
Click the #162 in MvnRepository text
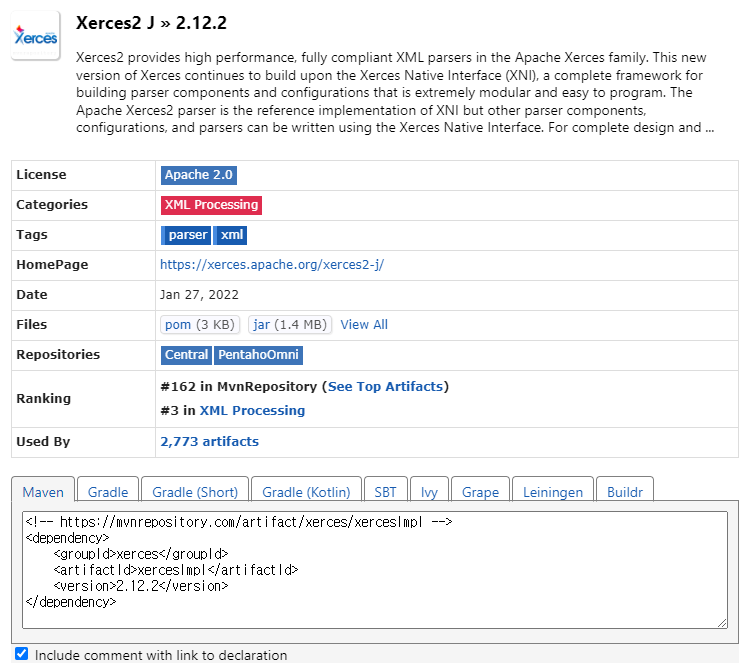[239, 387]
